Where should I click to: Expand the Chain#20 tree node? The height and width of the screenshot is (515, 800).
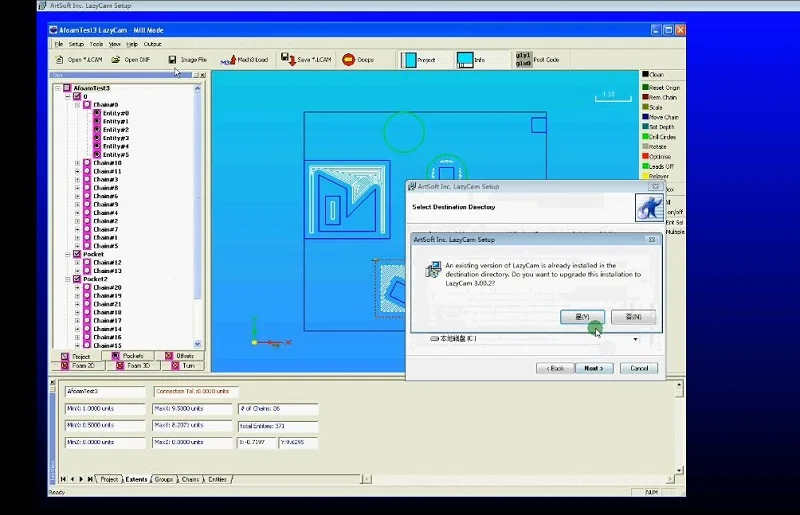[x=78, y=287]
